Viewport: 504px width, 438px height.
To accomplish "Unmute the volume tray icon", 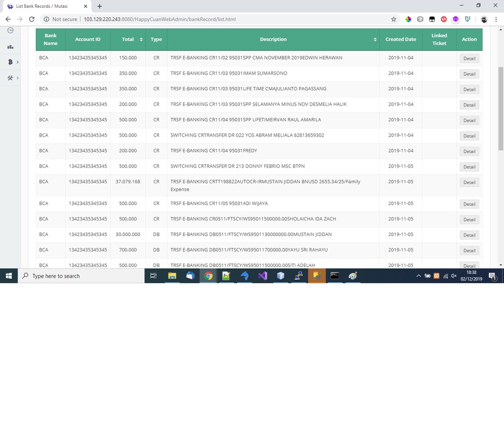I will [x=454, y=276].
